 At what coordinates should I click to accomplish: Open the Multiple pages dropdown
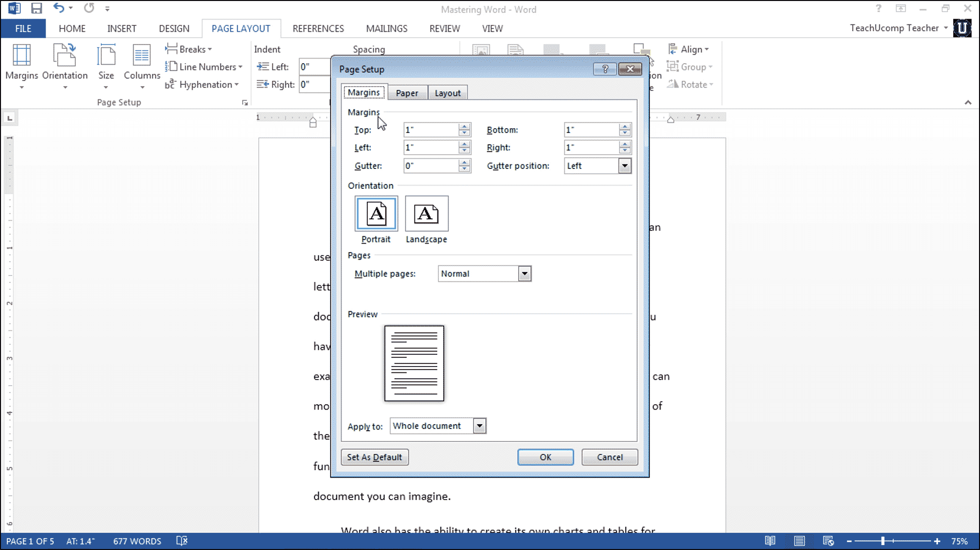coord(525,274)
